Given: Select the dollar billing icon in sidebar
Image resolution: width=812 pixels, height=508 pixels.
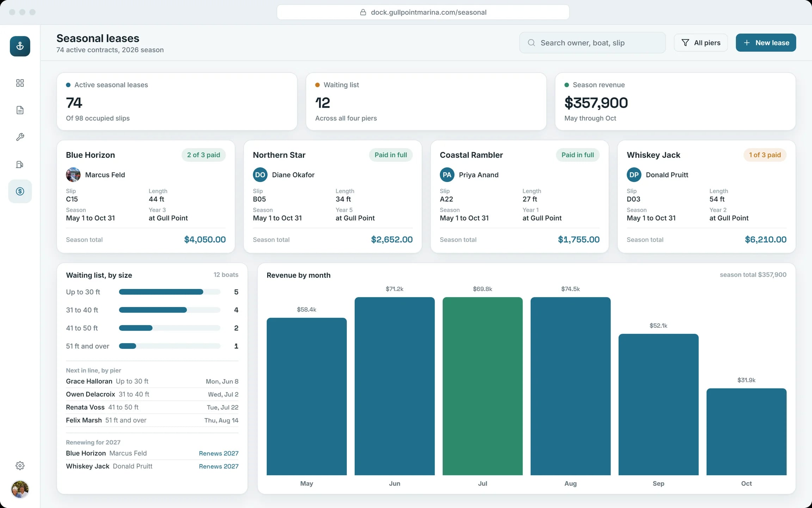Looking at the screenshot, I should pos(20,191).
